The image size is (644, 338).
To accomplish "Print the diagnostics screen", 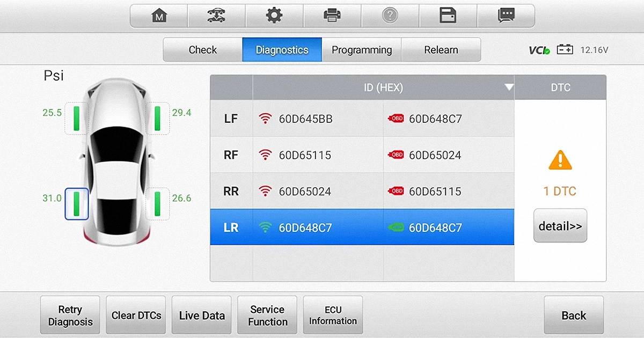I will tap(332, 16).
